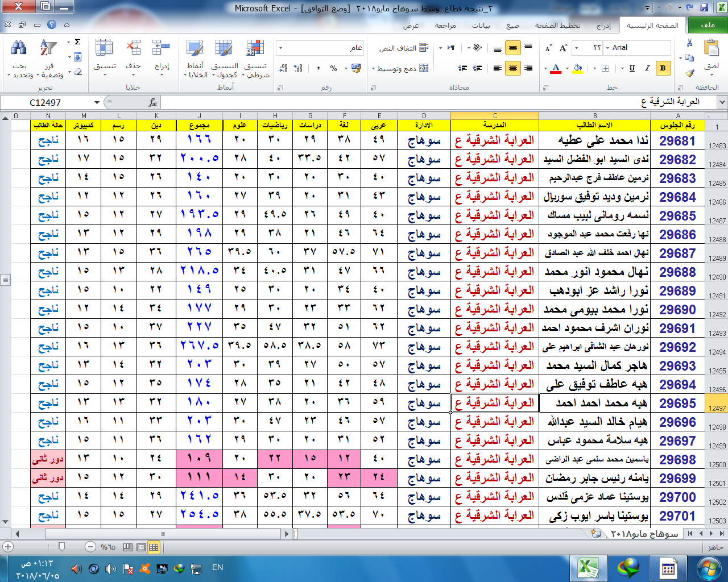Click the text orientation icon
Image resolution: width=728 pixels, height=582 pixels.
click(x=477, y=48)
